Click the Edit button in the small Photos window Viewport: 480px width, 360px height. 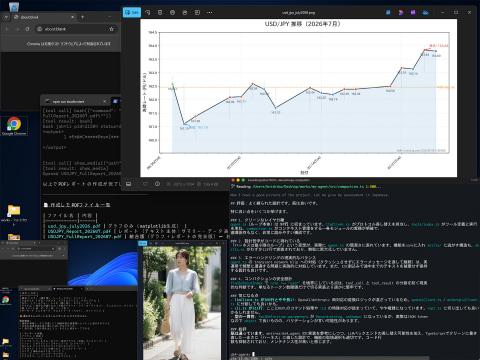[x=143, y=243]
